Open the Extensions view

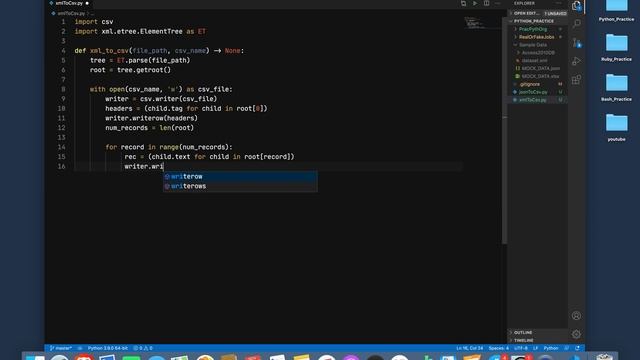point(576,80)
